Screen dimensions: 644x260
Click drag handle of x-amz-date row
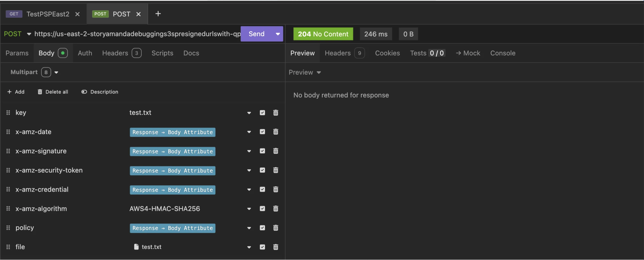[x=8, y=132]
